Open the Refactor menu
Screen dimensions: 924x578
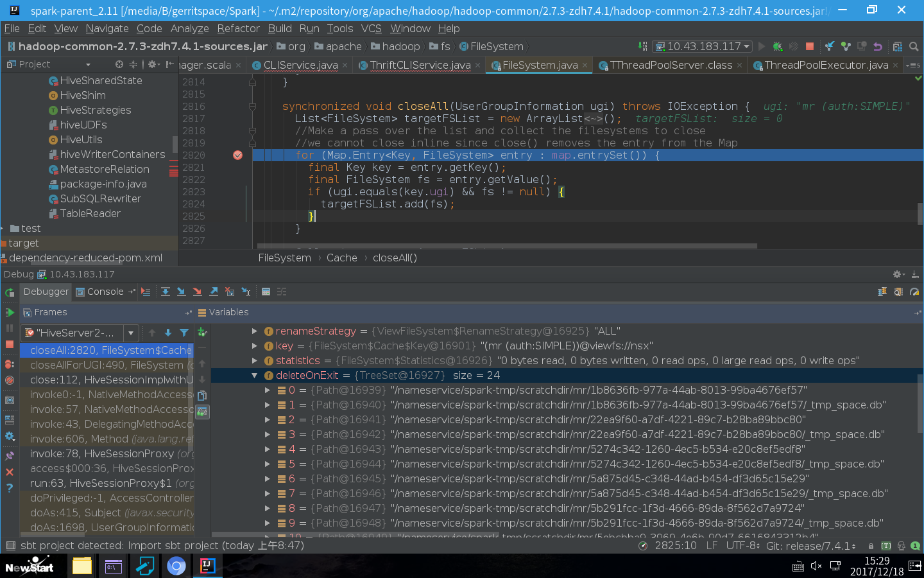click(238, 28)
